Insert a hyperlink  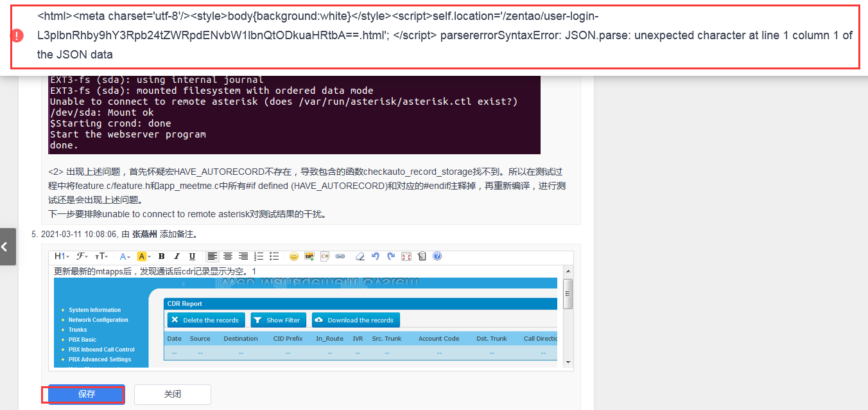pyautogui.click(x=340, y=256)
